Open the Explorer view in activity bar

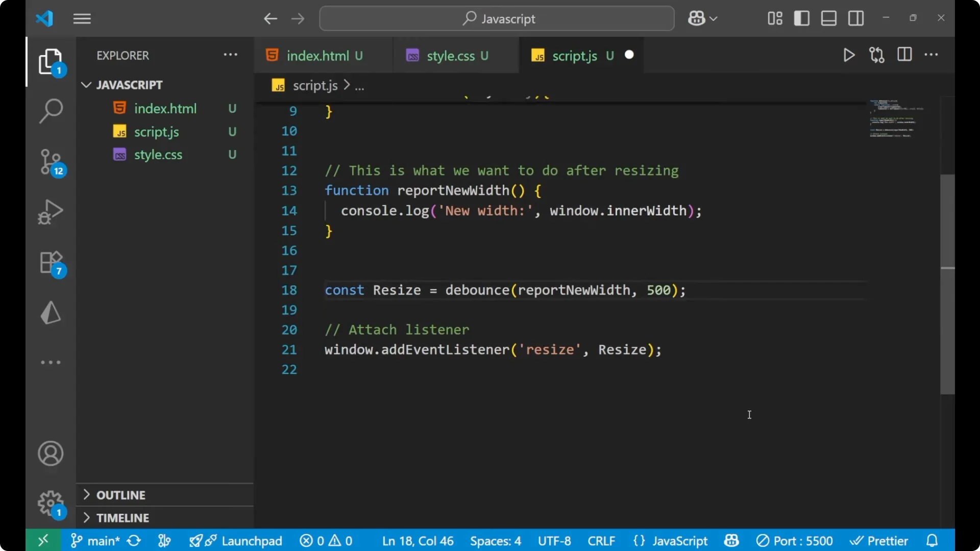[51, 61]
